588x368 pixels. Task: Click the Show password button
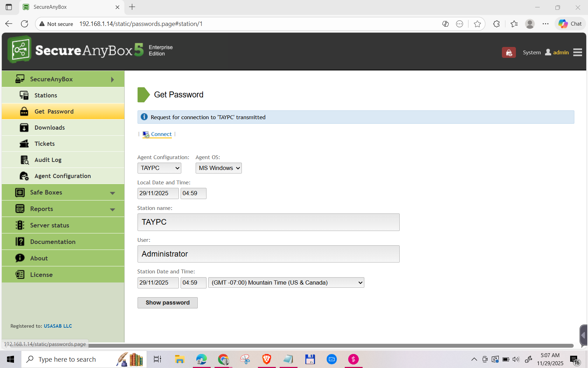pyautogui.click(x=168, y=303)
